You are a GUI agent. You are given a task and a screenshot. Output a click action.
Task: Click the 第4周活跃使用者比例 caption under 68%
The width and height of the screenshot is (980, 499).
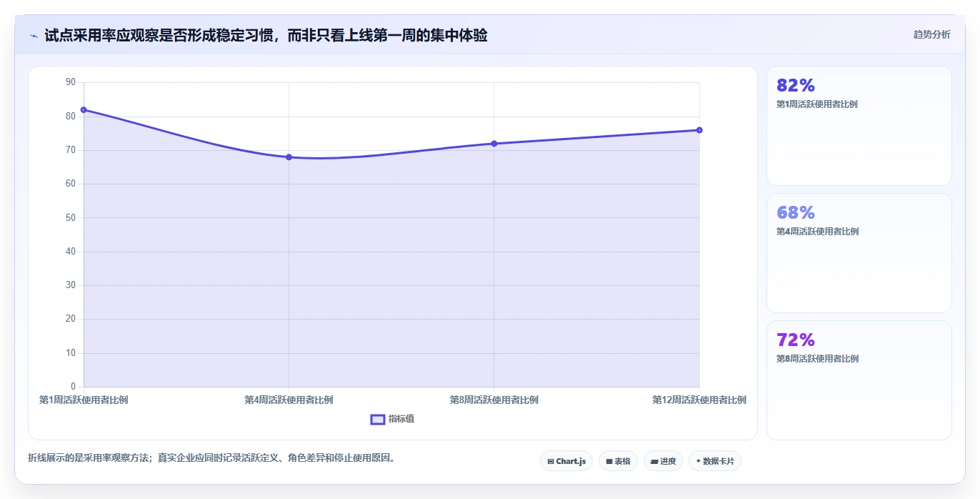pos(817,232)
